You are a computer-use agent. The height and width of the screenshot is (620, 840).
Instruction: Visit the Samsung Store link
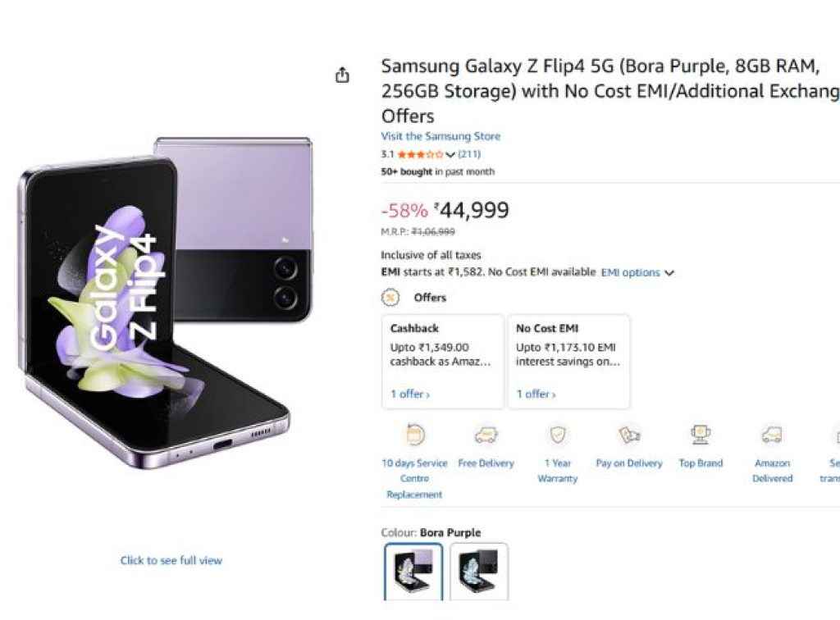[x=441, y=136]
